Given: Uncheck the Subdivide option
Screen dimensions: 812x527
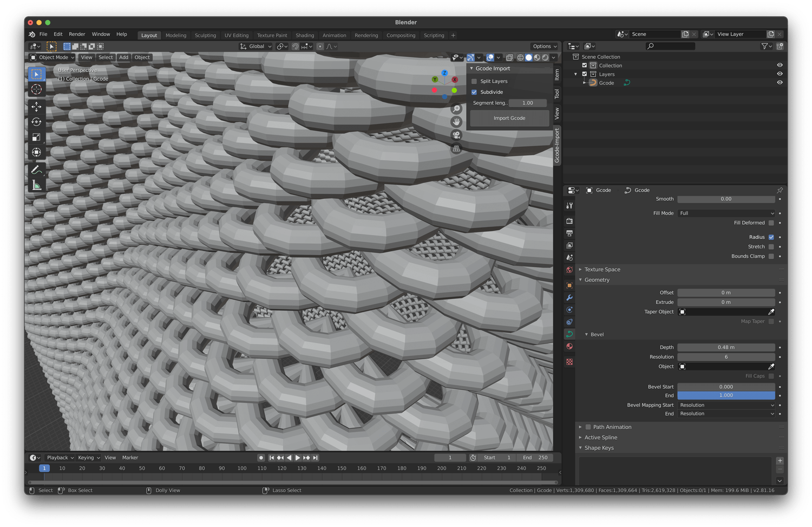Looking at the screenshot, I should click(x=474, y=92).
